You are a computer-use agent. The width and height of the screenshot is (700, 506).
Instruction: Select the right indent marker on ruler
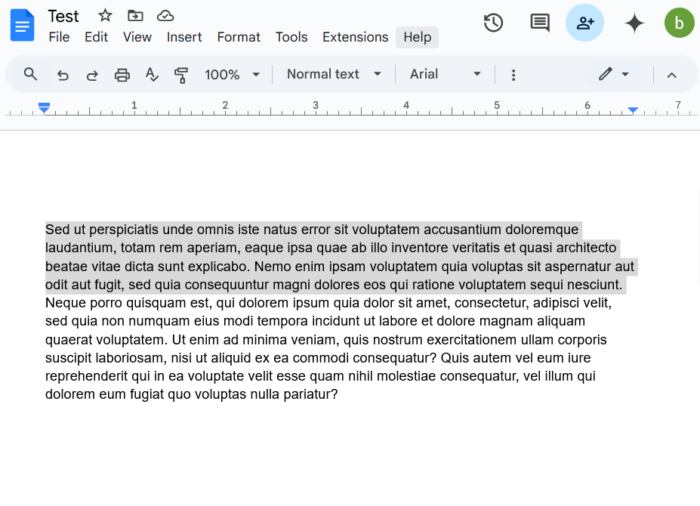(x=633, y=110)
